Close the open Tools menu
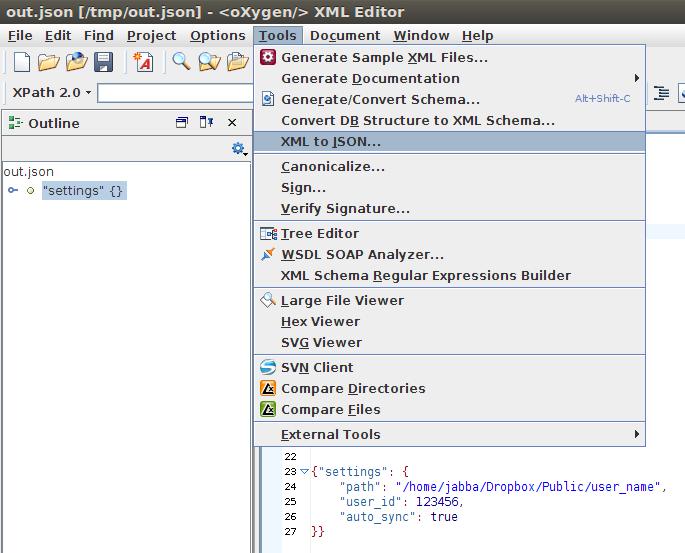Screen dimensions: 685x553 [x=277, y=35]
